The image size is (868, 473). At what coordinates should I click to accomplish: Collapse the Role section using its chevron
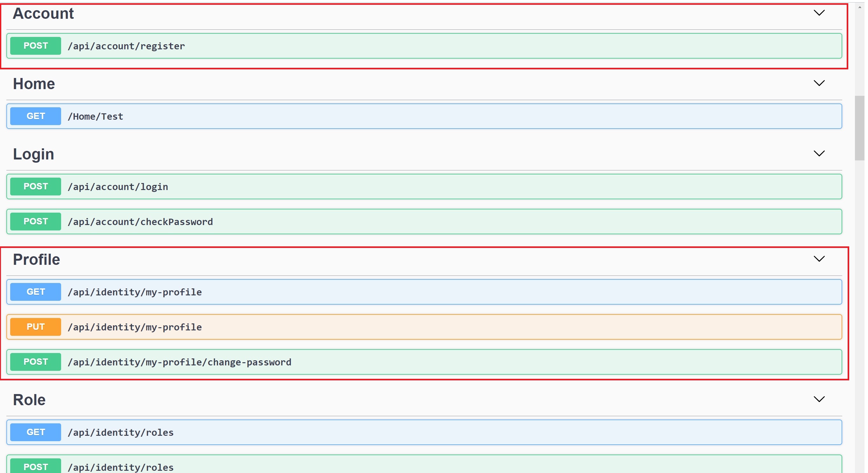pyautogui.click(x=819, y=399)
